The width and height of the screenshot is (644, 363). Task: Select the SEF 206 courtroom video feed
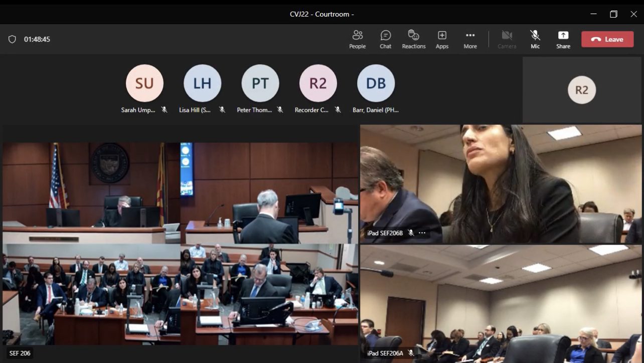[x=180, y=243]
